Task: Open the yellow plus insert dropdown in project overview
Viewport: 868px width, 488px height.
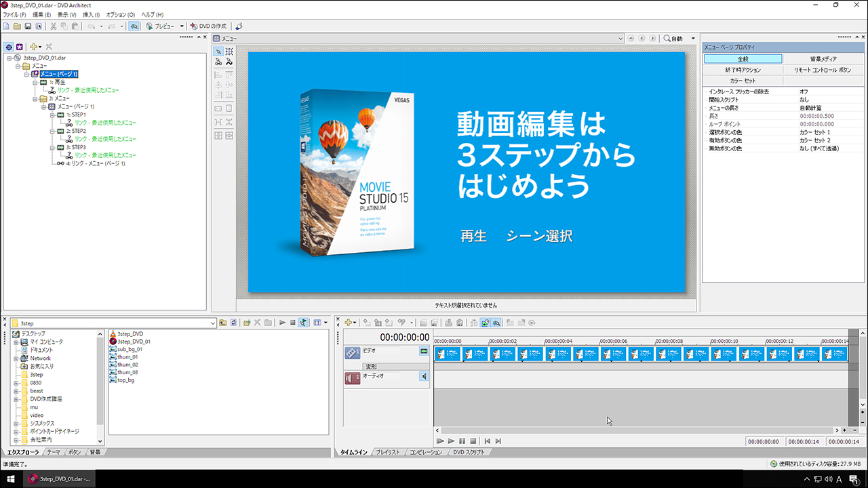Action: 36,47
